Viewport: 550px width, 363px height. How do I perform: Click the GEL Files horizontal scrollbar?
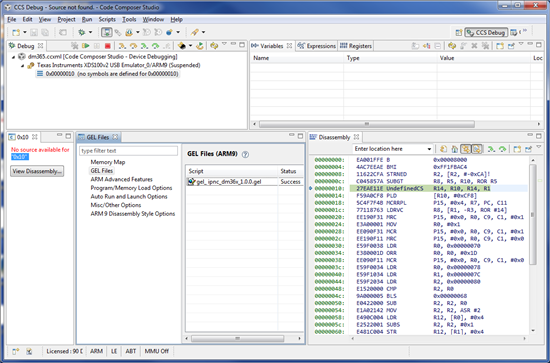coord(237,338)
